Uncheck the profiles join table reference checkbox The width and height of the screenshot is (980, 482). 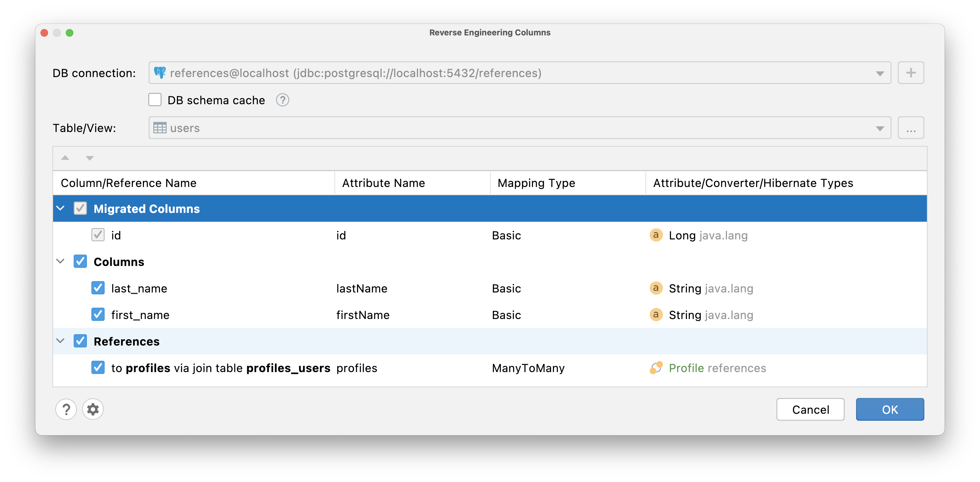[98, 368]
